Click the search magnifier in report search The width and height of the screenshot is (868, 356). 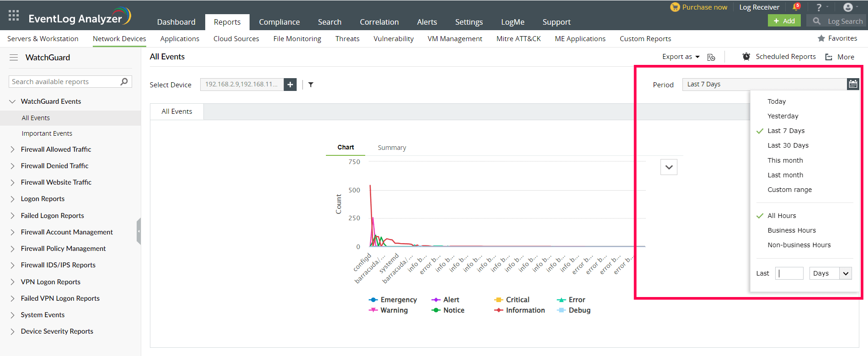pyautogui.click(x=124, y=82)
